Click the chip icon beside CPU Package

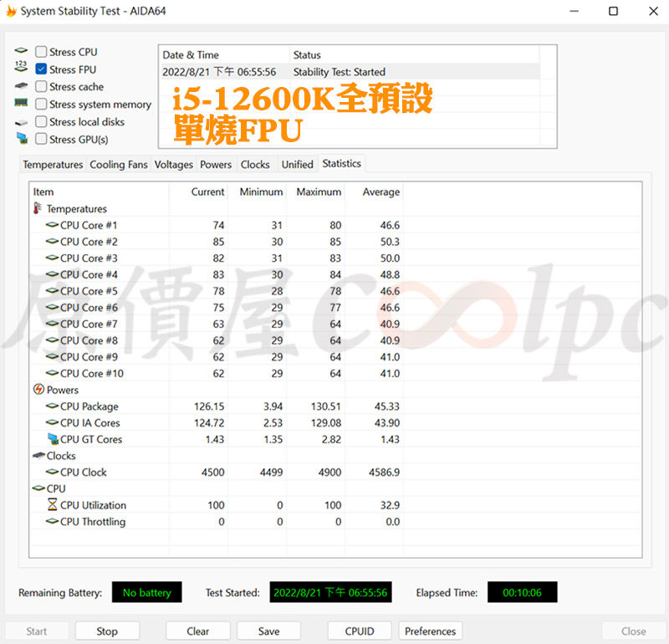point(52,406)
